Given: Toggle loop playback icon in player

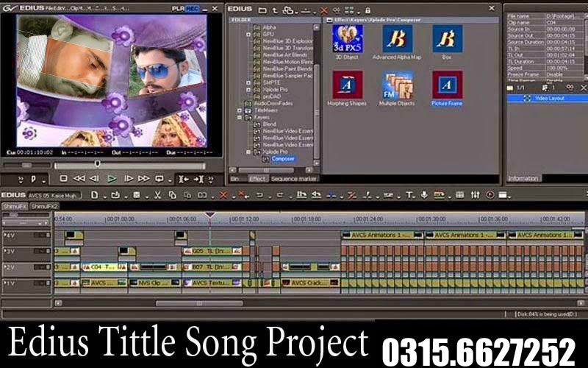Looking at the screenshot, I should tap(159, 179).
